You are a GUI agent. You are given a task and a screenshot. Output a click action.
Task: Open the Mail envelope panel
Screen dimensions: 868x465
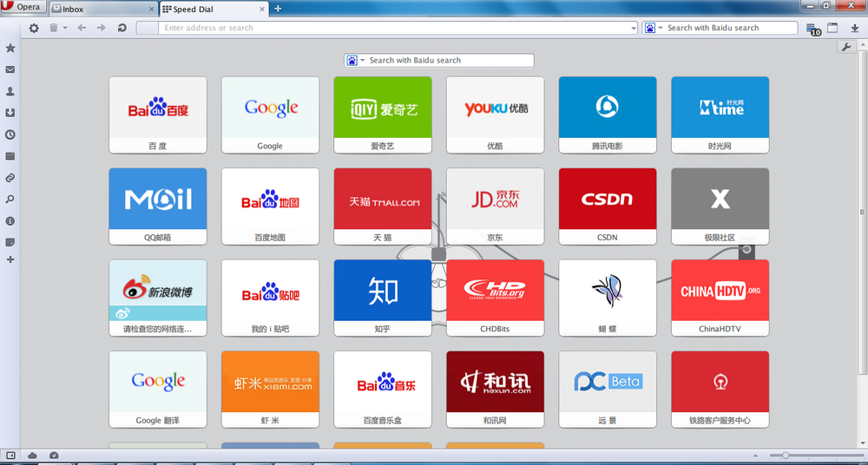[x=10, y=69]
